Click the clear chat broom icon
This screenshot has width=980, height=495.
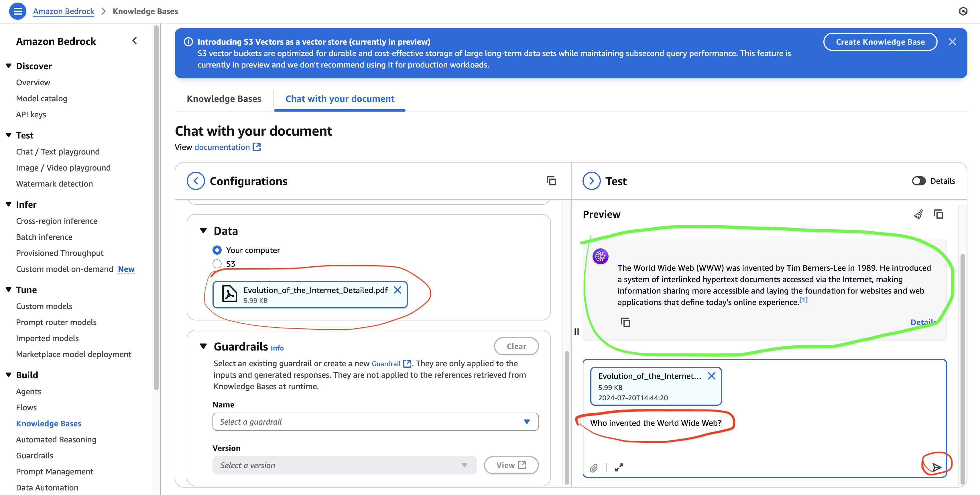point(918,214)
